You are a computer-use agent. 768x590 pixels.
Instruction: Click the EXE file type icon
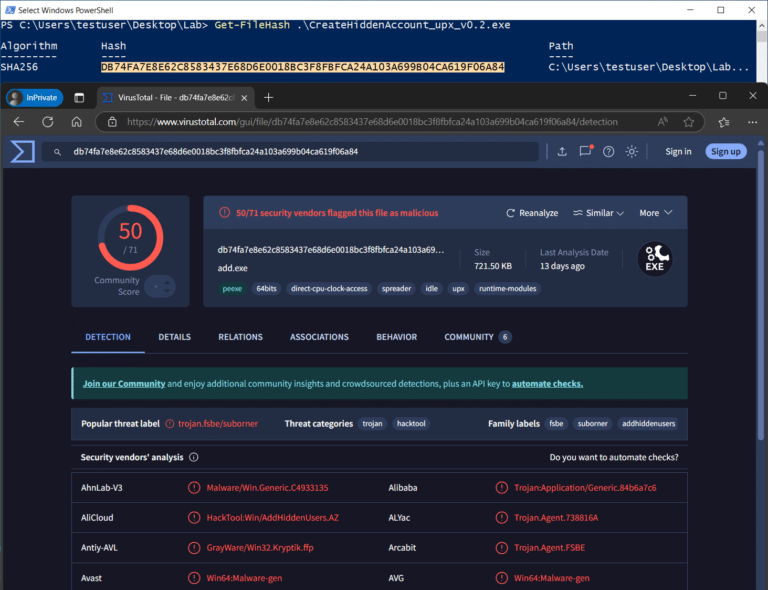pyautogui.click(x=654, y=259)
